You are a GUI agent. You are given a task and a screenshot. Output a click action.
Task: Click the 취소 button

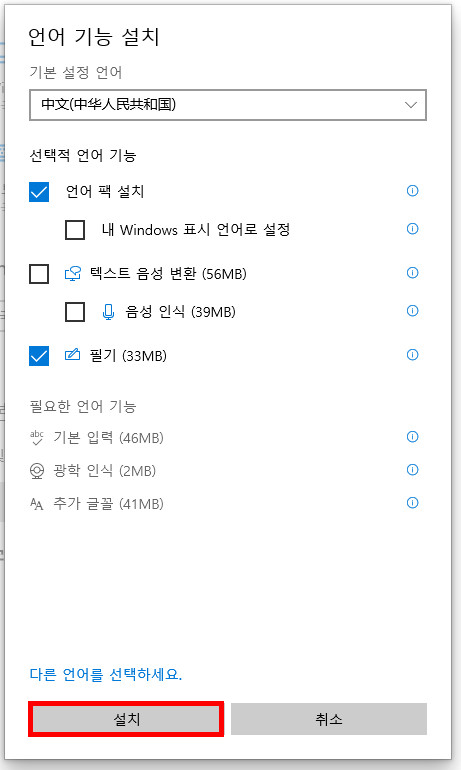tap(328, 719)
